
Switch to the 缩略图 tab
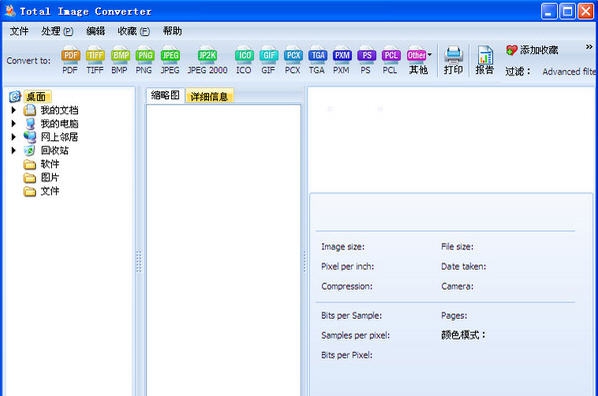165,95
